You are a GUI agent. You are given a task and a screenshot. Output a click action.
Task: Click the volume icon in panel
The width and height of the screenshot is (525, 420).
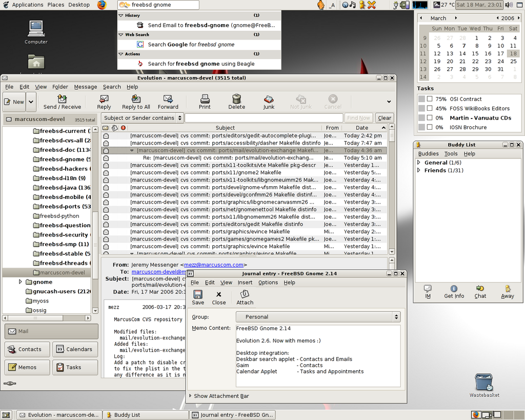coord(509,5)
